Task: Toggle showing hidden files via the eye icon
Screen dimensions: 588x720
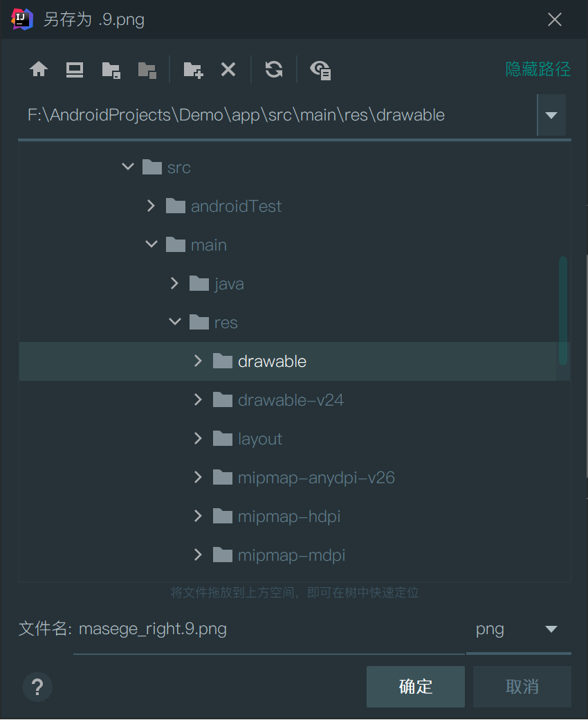Action: [320, 69]
